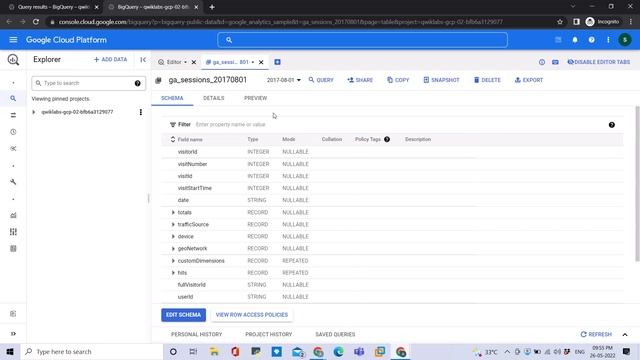Open the Editor tab dropdown arrow
Image resolution: width=640 pixels, height=360 pixels.
point(185,62)
